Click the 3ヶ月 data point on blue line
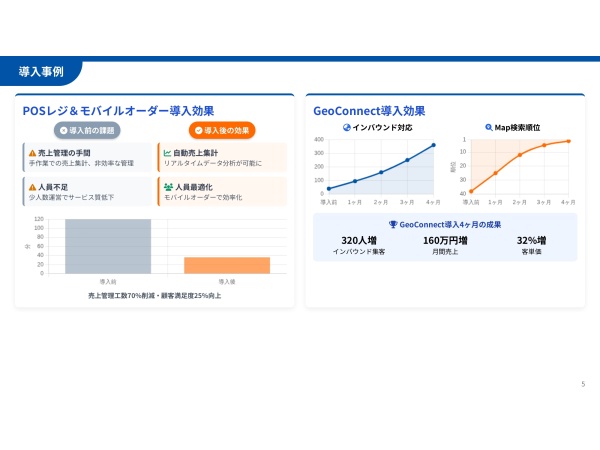The height and width of the screenshot is (450, 600). [407, 160]
